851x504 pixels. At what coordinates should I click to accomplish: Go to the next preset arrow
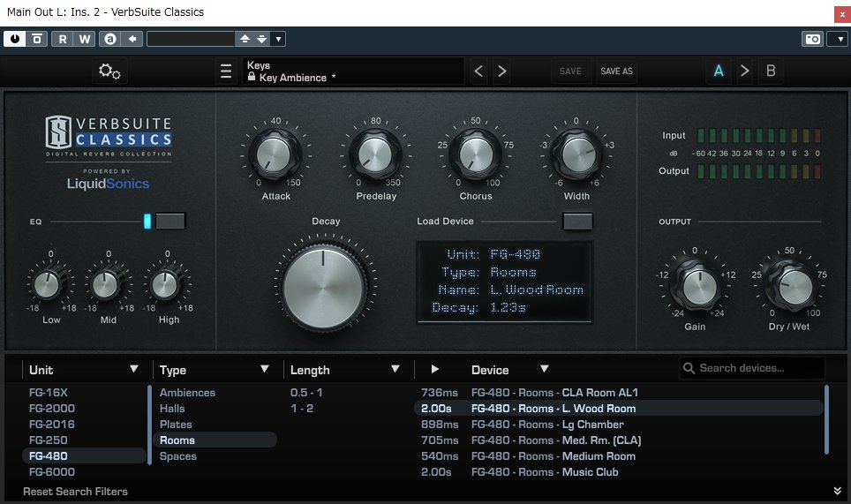(x=502, y=71)
